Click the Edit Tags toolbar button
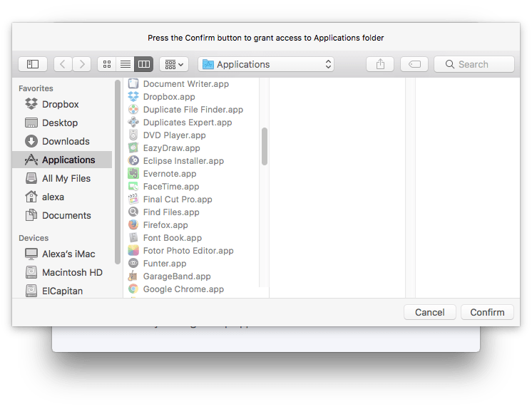The image size is (532, 409). click(414, 64)
